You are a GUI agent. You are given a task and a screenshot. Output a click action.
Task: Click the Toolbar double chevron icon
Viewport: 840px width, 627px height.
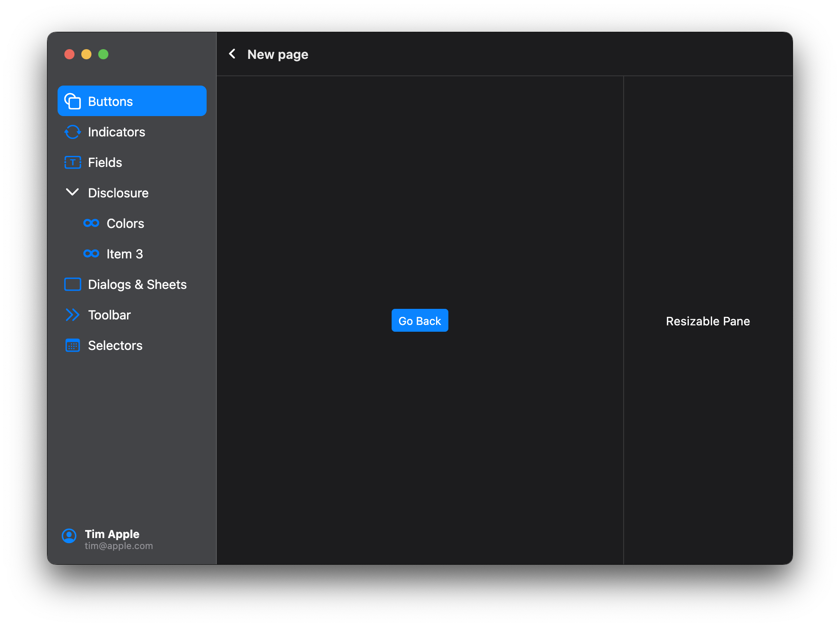[72, 315]
